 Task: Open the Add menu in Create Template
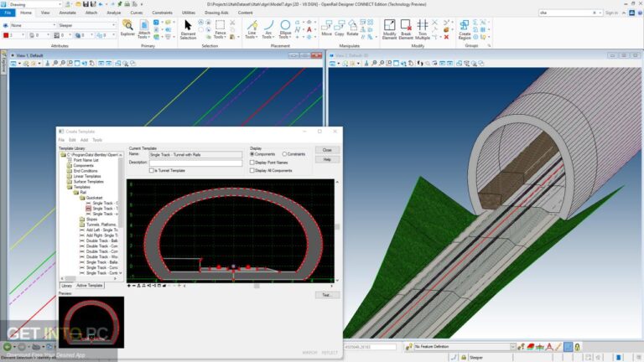pyautogui.click(x=84, y=140)
